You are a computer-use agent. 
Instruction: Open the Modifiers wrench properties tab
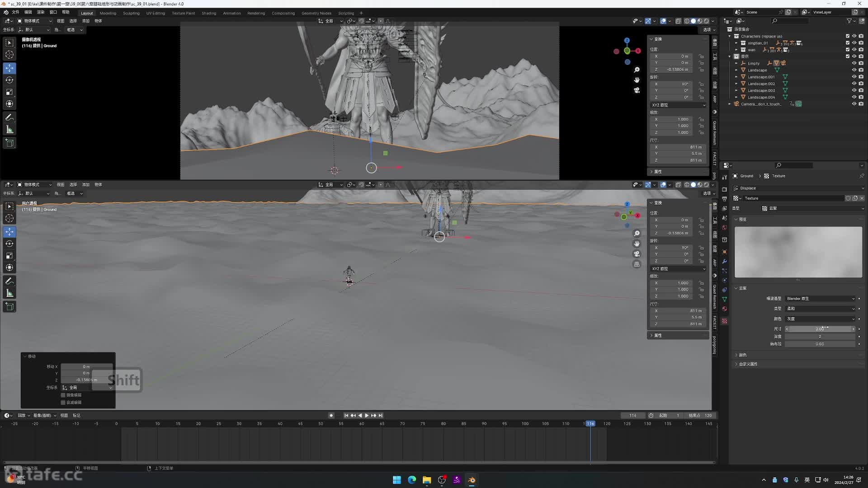click(x=724, y=262)
